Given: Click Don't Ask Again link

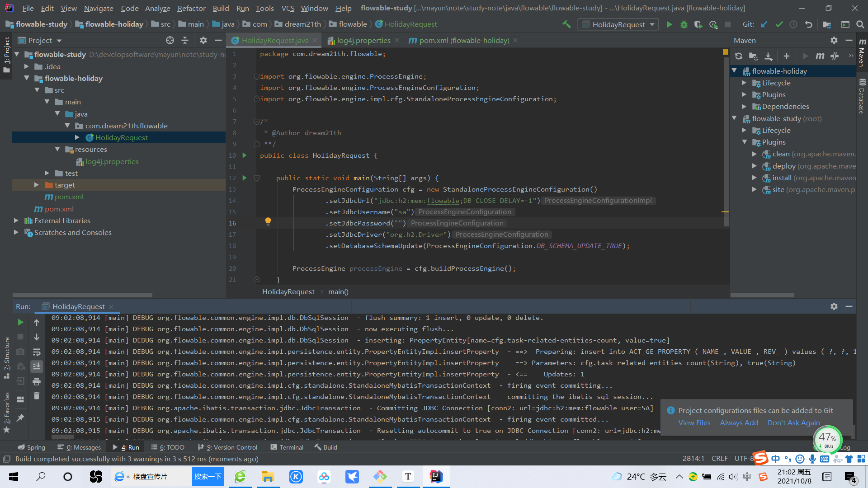Looking at the screenshot, I should tap(793, 422).
